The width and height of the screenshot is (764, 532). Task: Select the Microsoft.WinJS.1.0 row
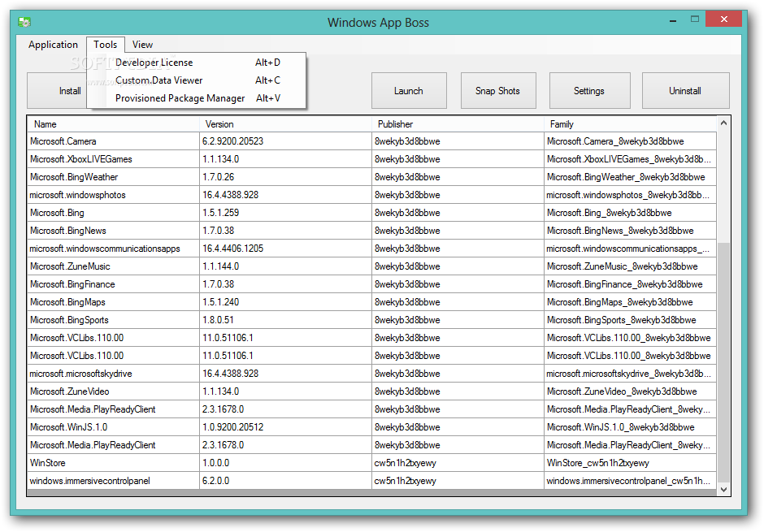click(x=371, y=427)
